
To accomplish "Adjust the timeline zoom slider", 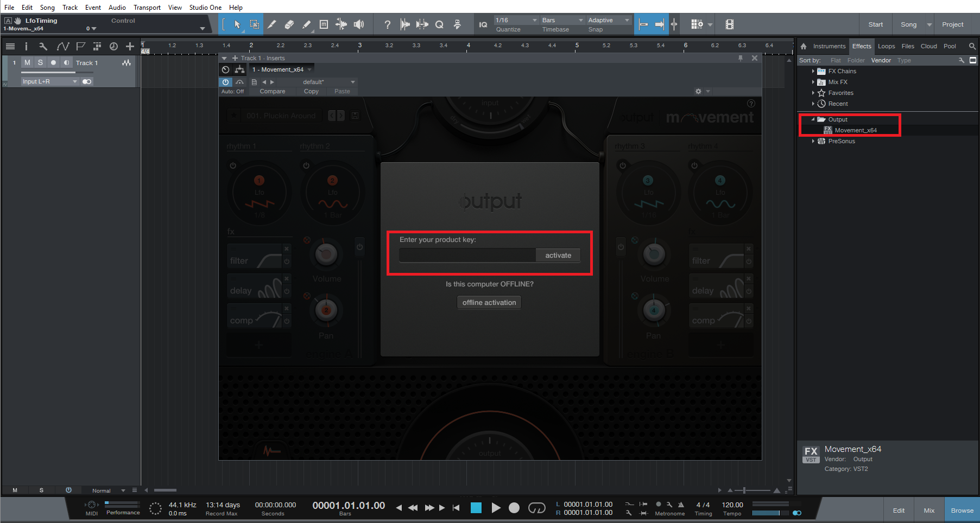I will (752, 490).
